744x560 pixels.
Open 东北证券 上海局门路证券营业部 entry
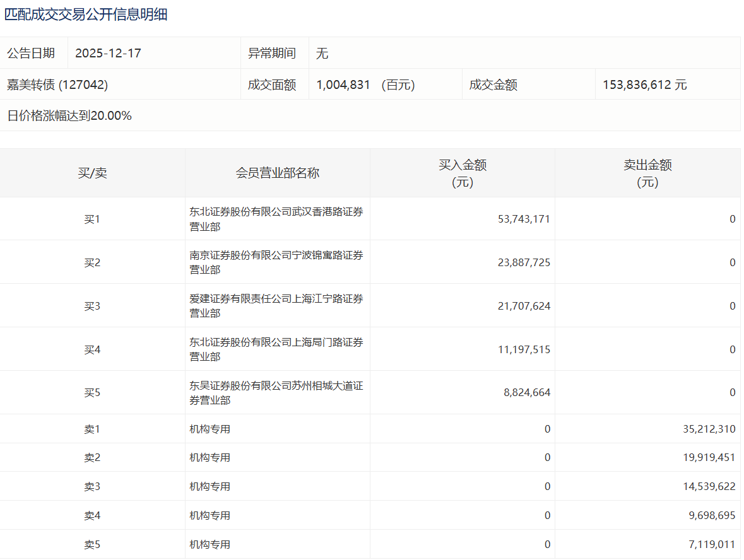(276, 349)
